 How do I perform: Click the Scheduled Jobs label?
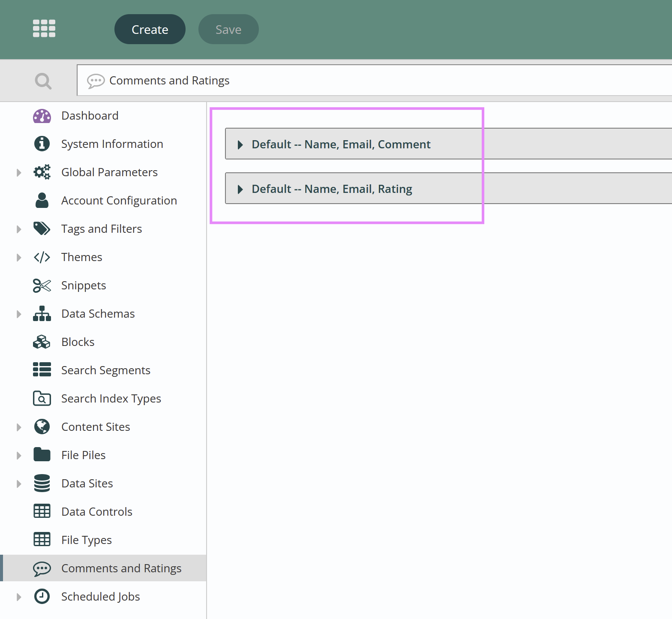(100, 597)
